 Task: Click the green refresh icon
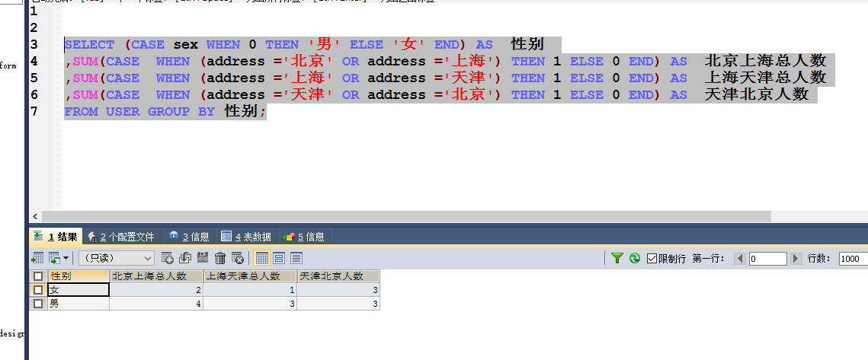tap(635, 258)
